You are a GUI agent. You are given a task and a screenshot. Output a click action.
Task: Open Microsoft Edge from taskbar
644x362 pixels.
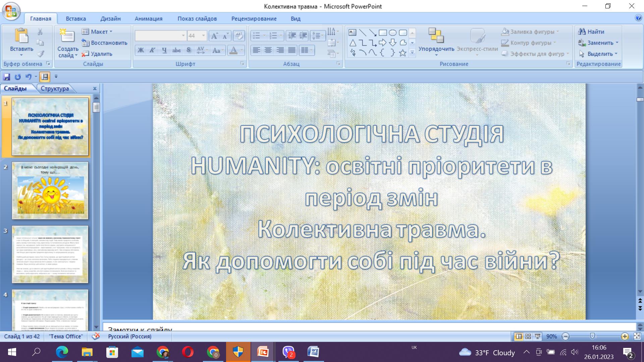pyautogui.click(x=62, y=352)
